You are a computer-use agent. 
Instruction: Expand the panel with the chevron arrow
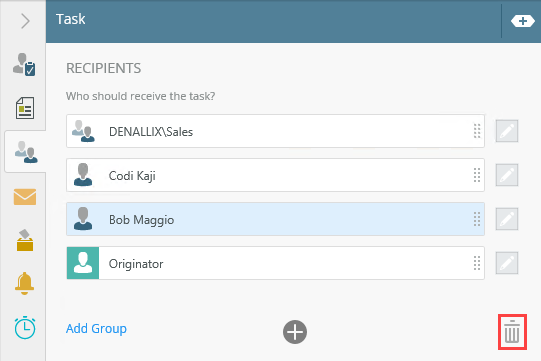(x=25, y=21)
